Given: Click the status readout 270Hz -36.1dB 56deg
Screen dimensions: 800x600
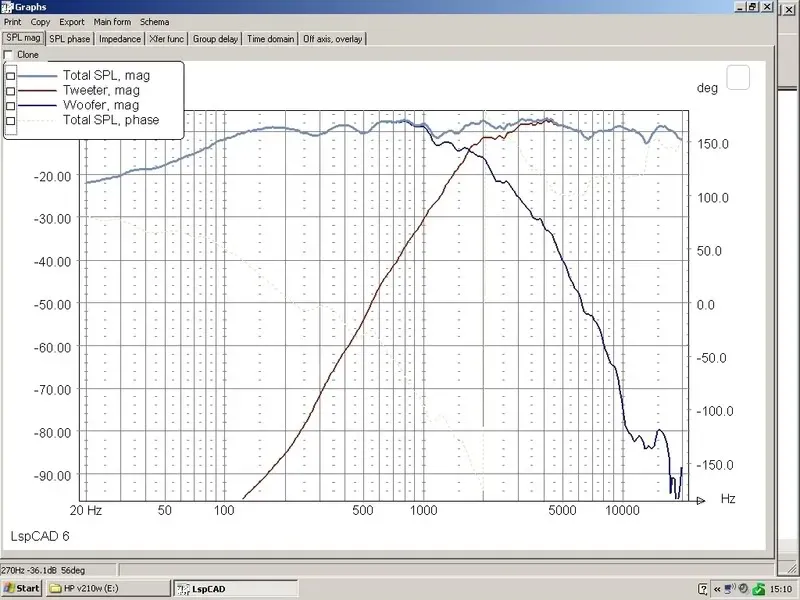Looking at the screenshot, I should [43, 570].
